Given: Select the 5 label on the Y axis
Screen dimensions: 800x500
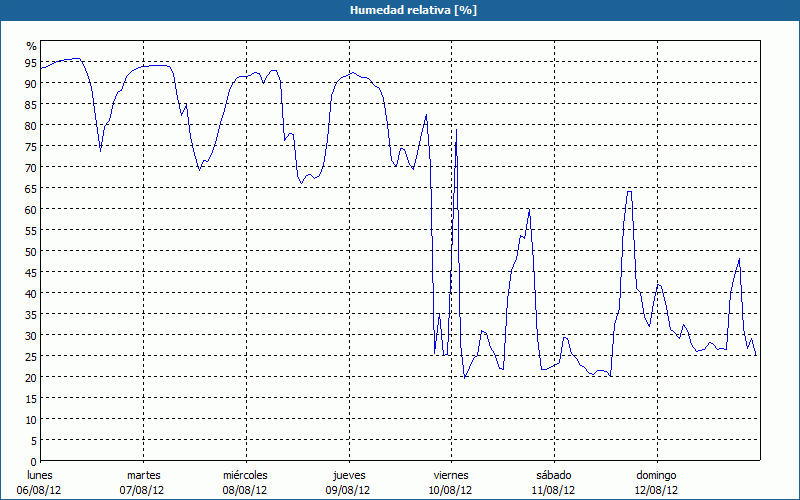Looking at the screenshot, I should coord(34,440).
